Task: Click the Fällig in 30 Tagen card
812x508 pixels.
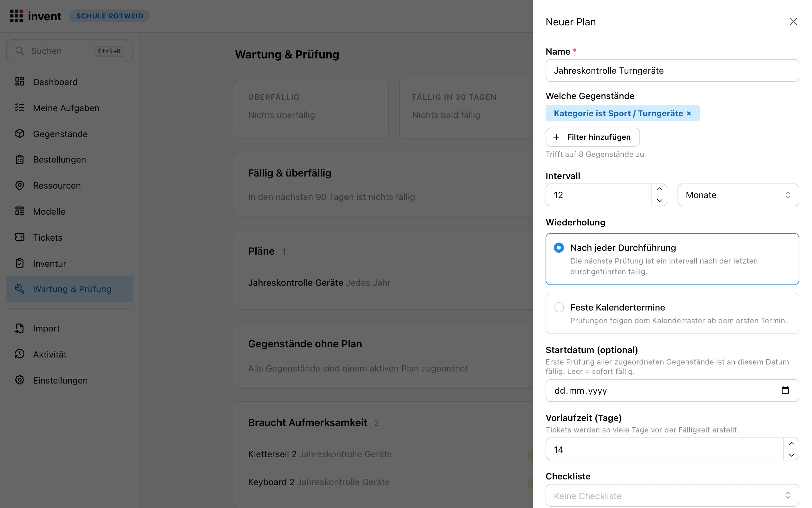Action: click(466, 109)
